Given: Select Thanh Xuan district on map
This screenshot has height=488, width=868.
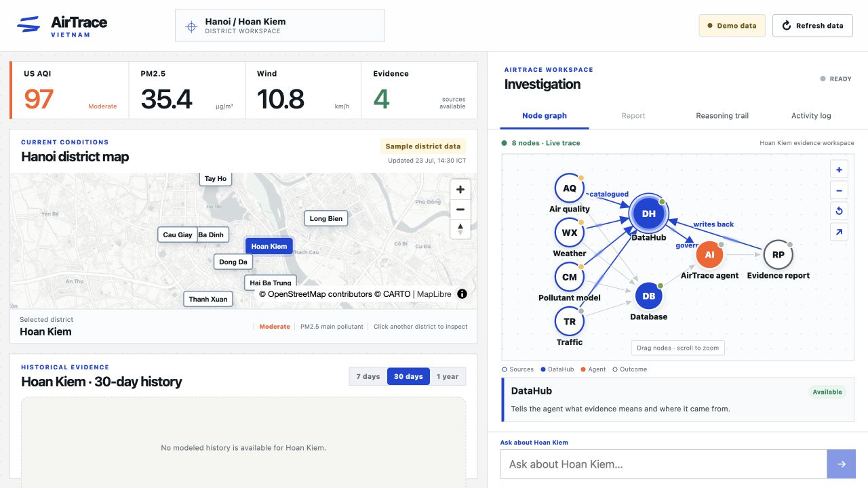Looking at the screenshot, I should [x=208, y=299].
